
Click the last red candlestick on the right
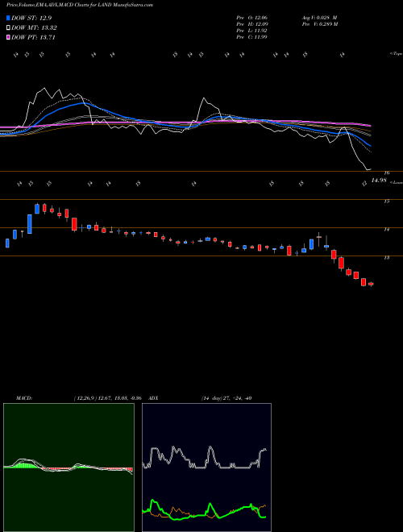pyautogui.click(x=371, y=284)
